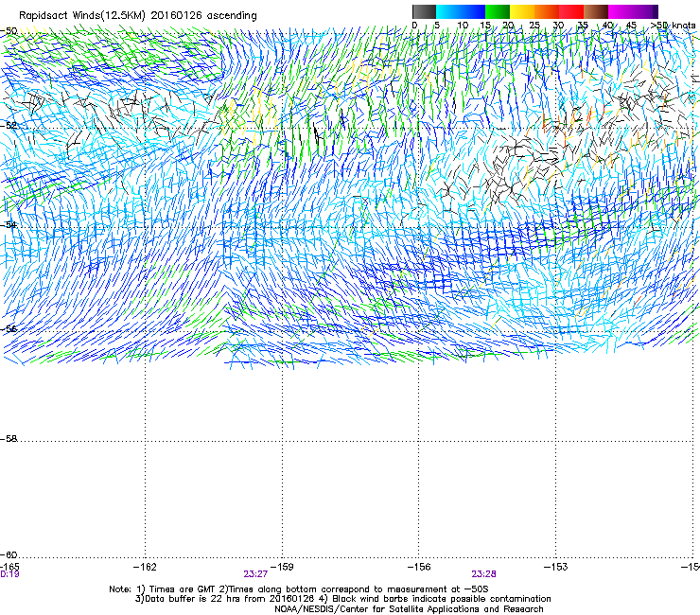This screenshot has width=700, height=615.
Task: Click the dark purple 45-50 knots color segment
Action: (645, 11)
